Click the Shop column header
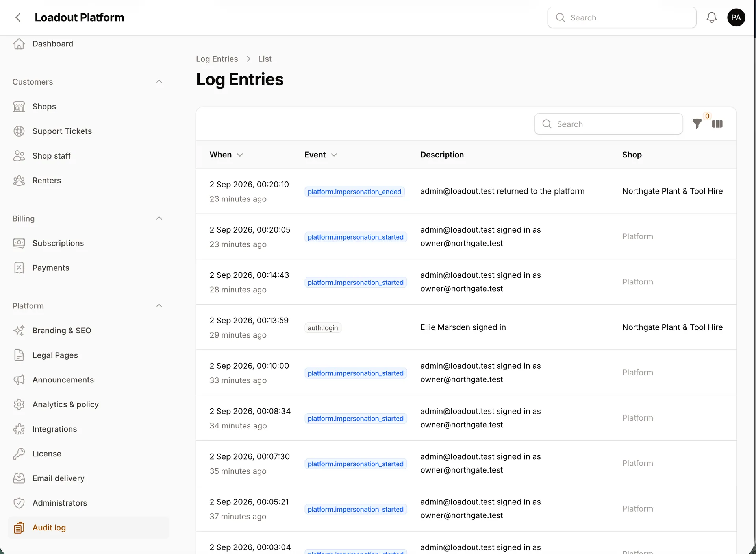The width and height of the screenshot is (756, 554). coord(632,155)
